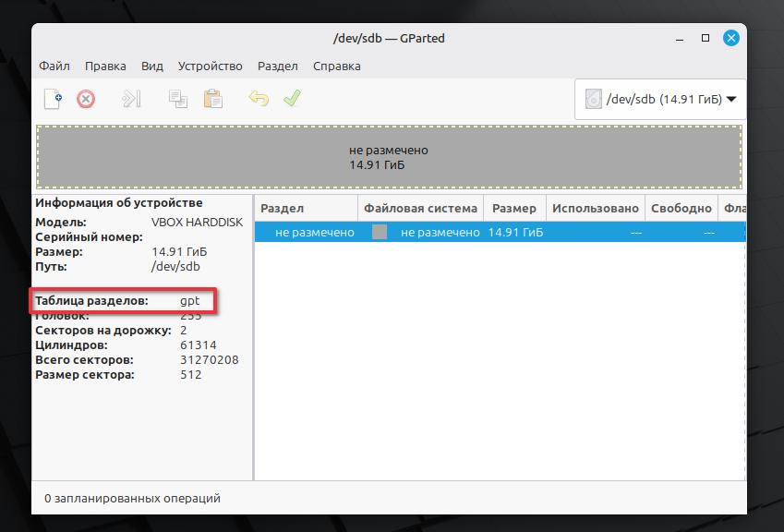Apply all operations with green checkmark
Viewport: 784px width, 532px height.
point(292,98)
